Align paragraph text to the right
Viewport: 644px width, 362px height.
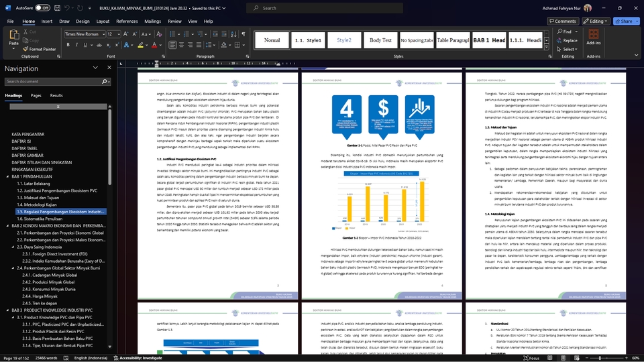(x=190, y=45)
